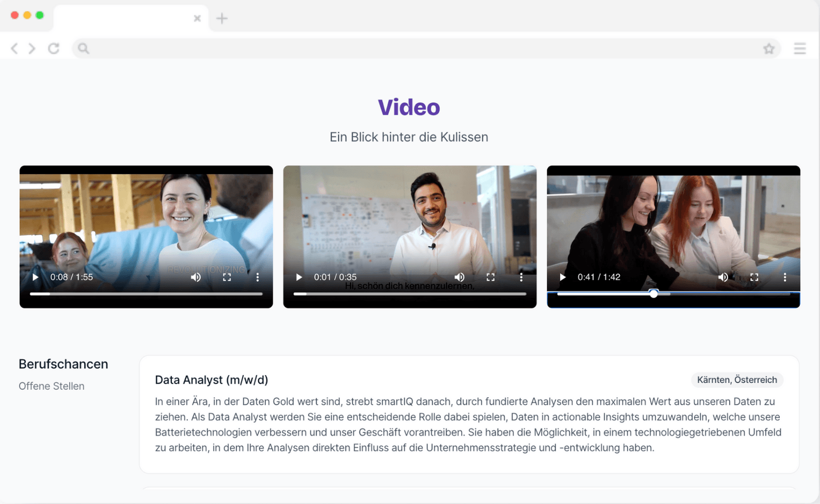The height and width of the screenshot is (504, 820).
Task: Play the third video at 0:41 / 1:42
Action: coord(563,277)
